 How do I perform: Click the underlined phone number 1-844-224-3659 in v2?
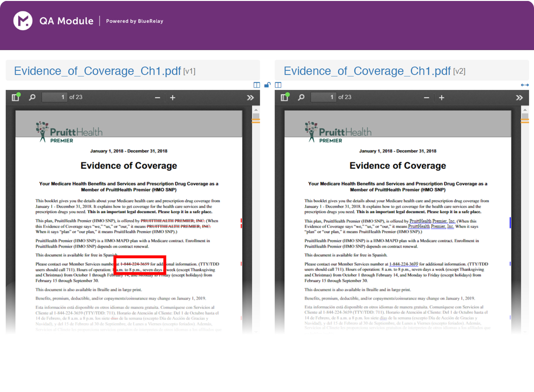(x=403, y=264)
